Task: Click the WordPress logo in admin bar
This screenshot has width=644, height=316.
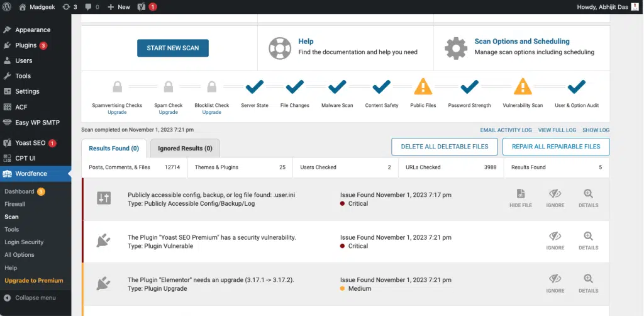Action: coord(7,6)
